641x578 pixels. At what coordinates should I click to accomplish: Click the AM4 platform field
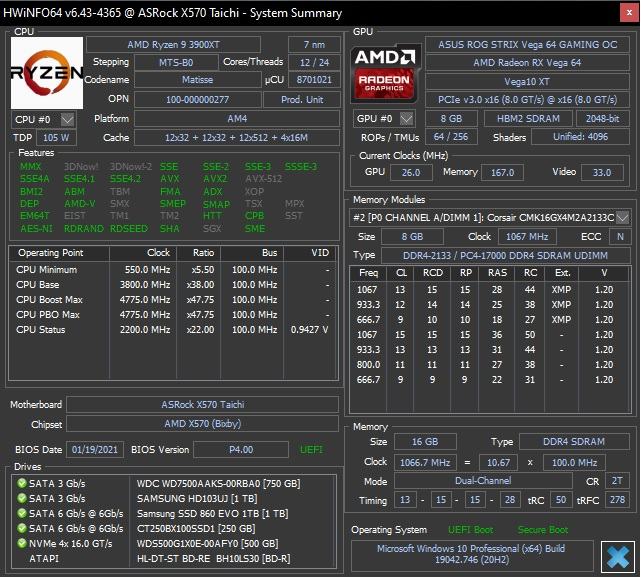237,119
